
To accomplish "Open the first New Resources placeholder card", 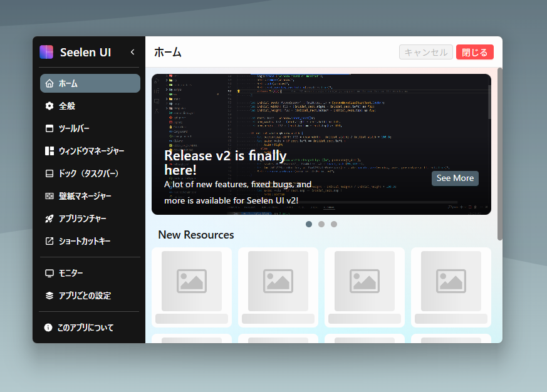I will (192, 287).
